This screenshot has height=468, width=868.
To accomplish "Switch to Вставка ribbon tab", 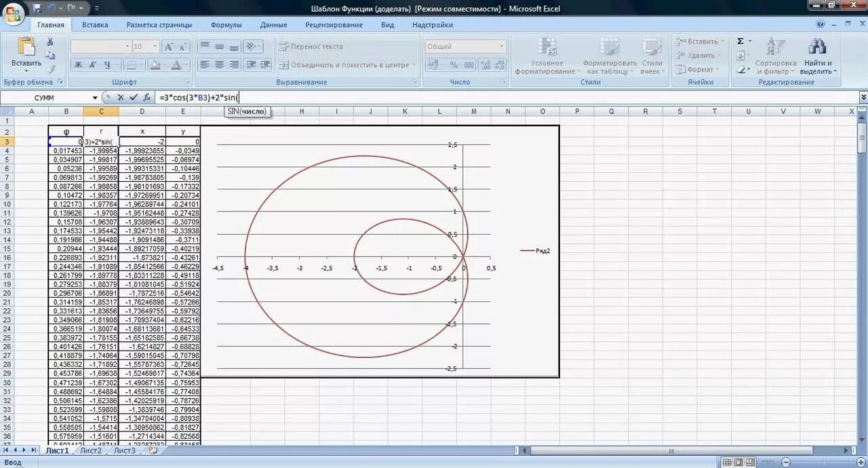I will tap(95, 25).
